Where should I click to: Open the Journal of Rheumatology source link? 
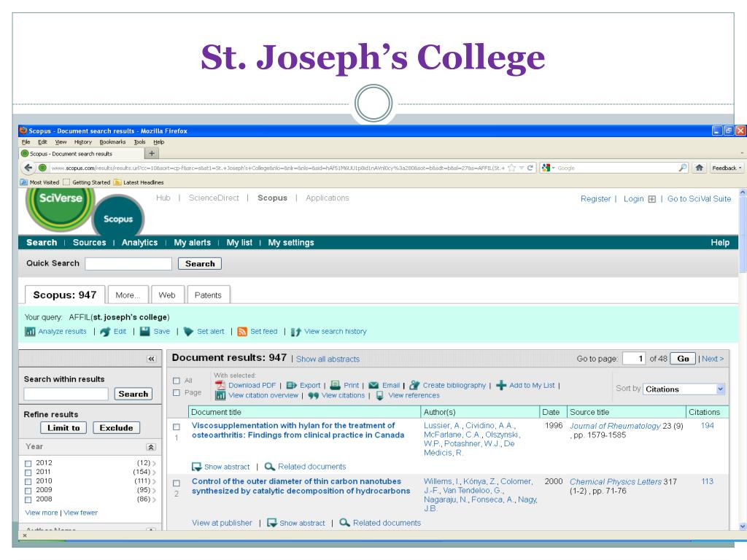click(615, 426)
